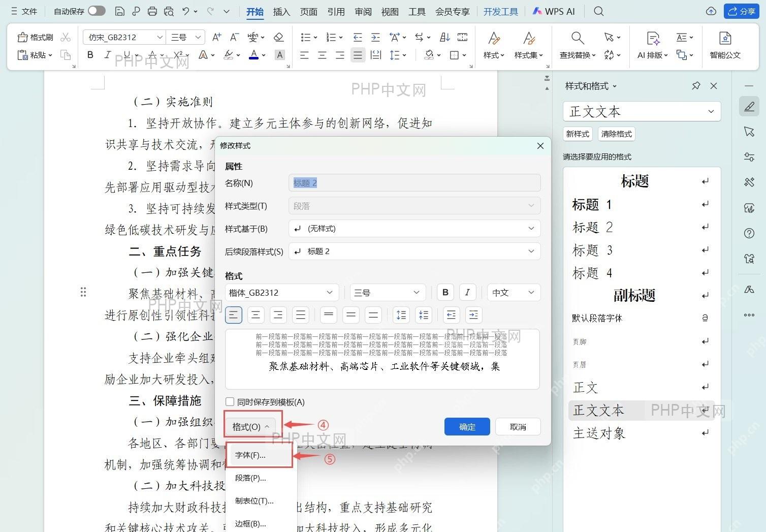
Task: Click the increase indent icon in dialog
Action: point(473,315)
